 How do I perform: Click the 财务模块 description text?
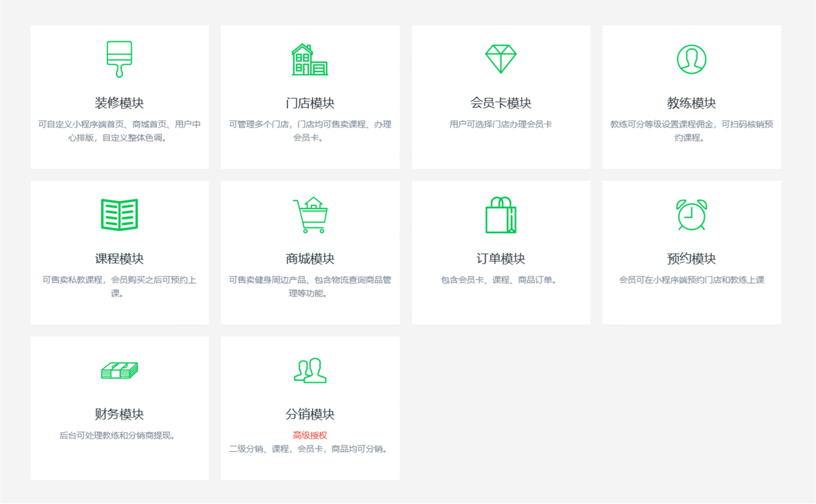[119, 436]
